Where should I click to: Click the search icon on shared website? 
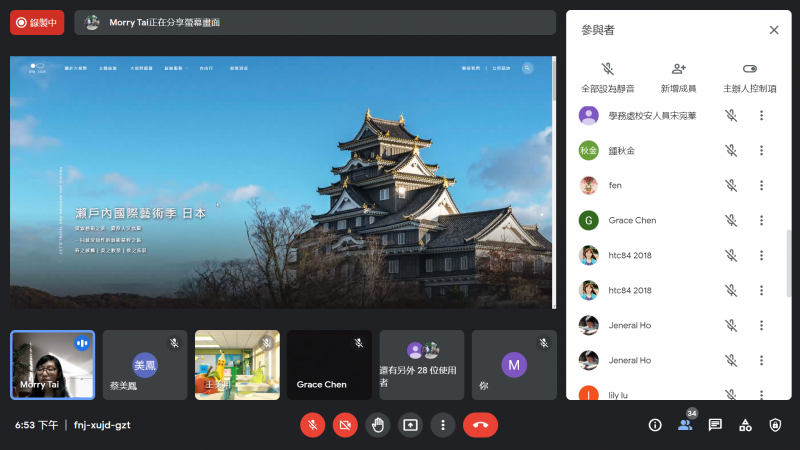[528, 68]
